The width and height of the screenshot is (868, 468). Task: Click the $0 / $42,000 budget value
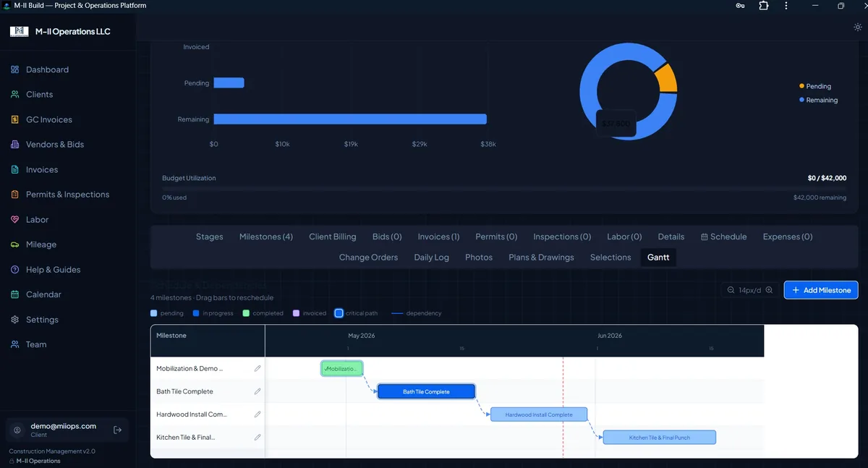tap(827, 178)
